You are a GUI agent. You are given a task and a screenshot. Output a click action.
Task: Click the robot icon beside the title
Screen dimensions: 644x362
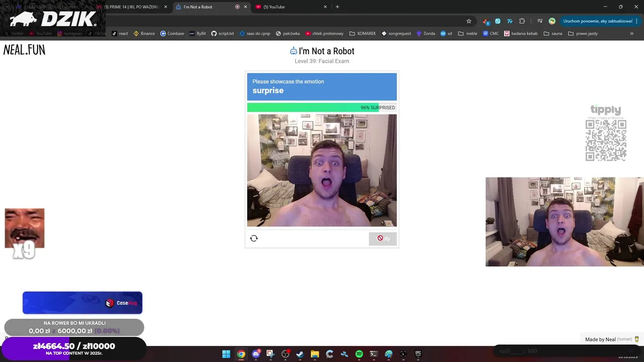293,51
